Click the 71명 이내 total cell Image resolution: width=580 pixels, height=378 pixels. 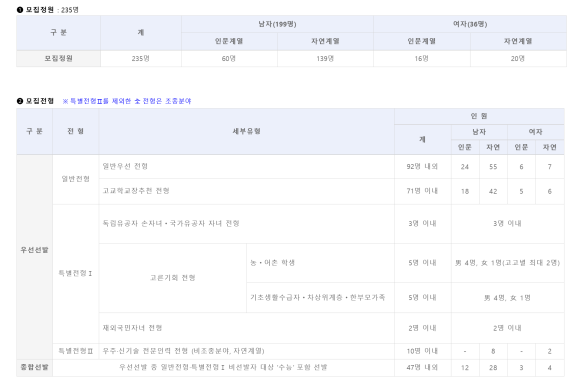point(422,191)
